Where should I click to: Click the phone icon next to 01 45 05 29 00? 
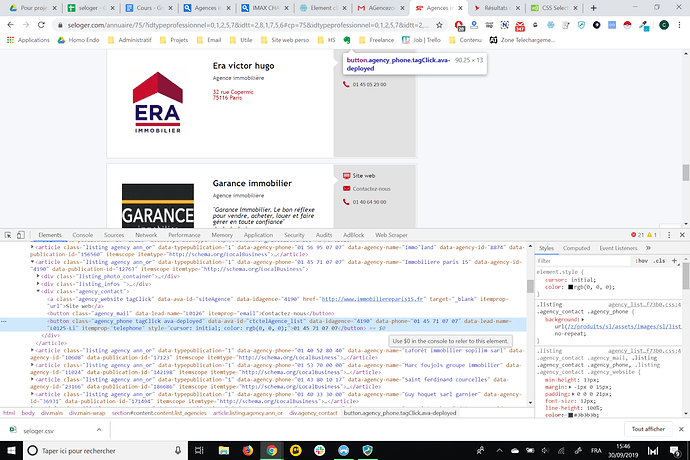coord(346,84)
